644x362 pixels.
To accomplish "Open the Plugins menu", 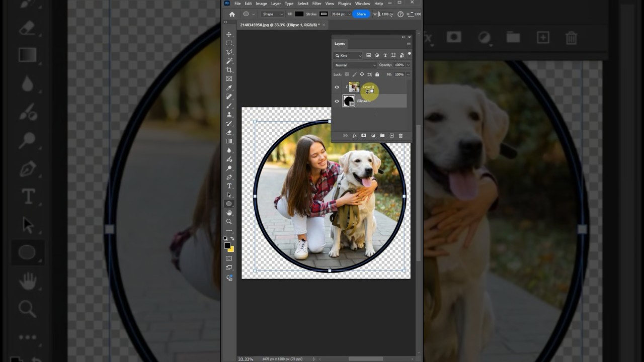I will pyautogui.click(x=345, y=4).
